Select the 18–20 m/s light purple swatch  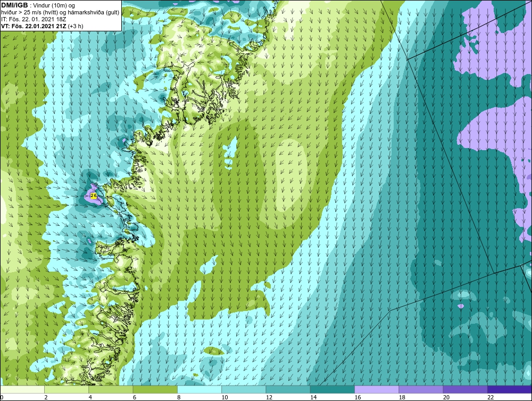pyautogui.click(x=421, y=389)
